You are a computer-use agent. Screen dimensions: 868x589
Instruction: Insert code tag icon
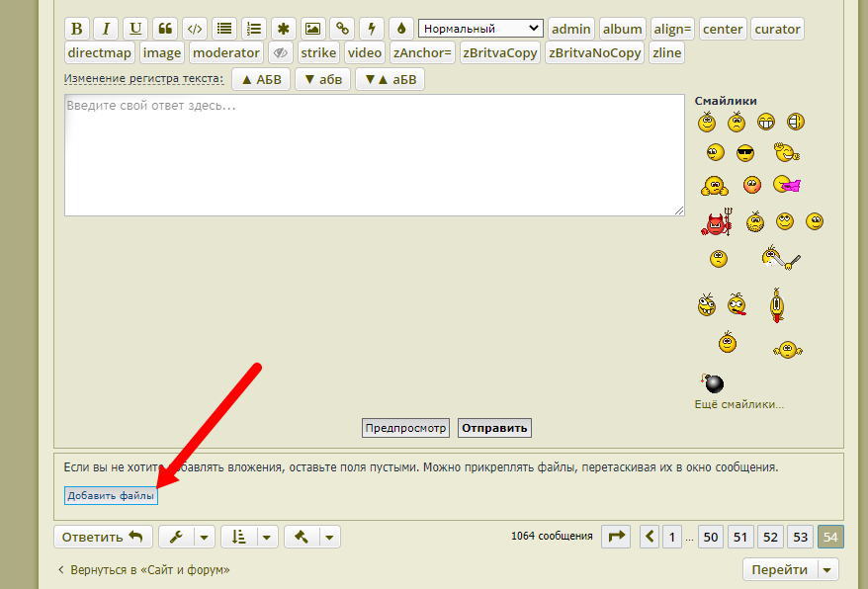click(195, 29)
